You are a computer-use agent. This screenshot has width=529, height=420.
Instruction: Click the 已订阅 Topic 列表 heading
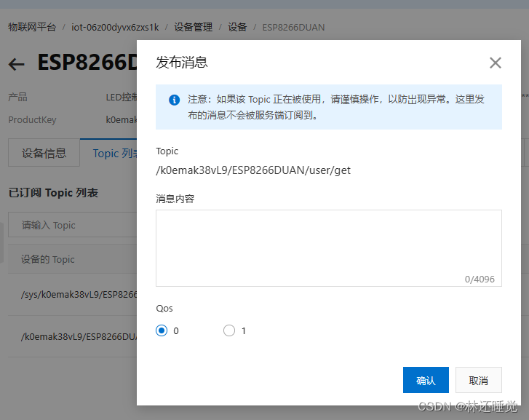pyautogui.click(x=53, y=193)
